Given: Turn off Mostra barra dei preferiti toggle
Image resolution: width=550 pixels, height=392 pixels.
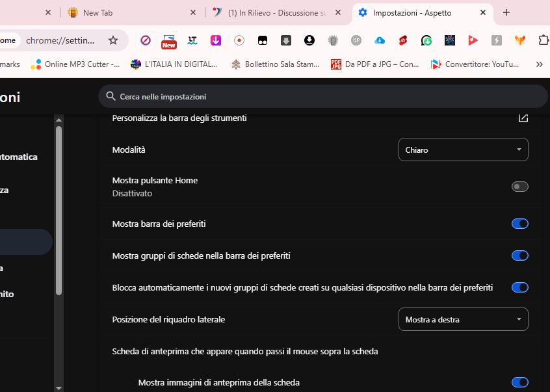Looking at the screenshot, I should point(520,224).
